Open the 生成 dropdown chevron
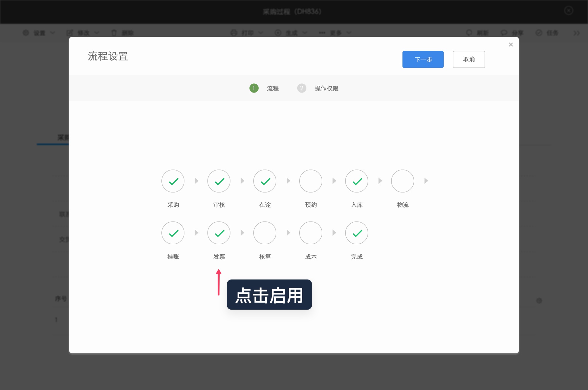588x390 pixels. point(305,33)
